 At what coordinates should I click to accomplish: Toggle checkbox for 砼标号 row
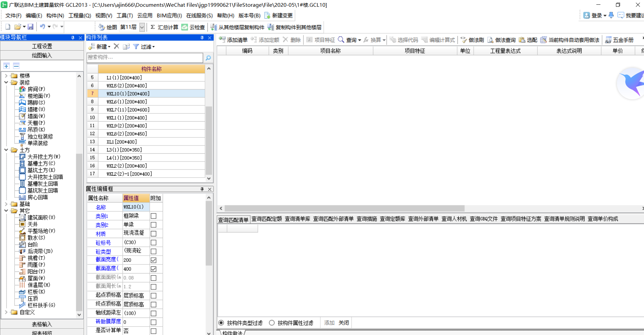(x=153, y=242)
